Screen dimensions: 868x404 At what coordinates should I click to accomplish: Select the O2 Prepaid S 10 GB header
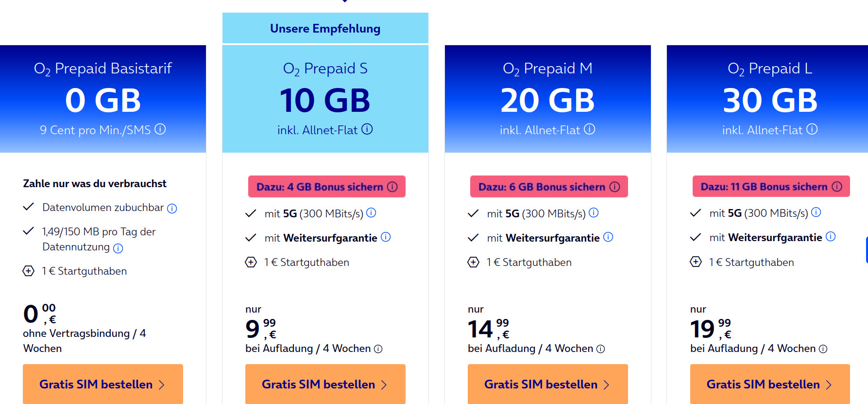pyautogui.click(x=325, y=99)
